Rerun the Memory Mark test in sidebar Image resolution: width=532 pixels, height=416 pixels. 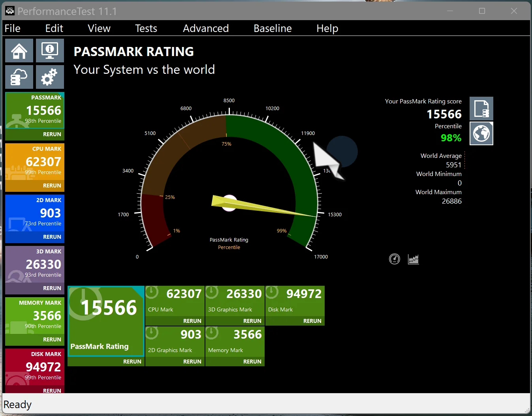[35, 339]
